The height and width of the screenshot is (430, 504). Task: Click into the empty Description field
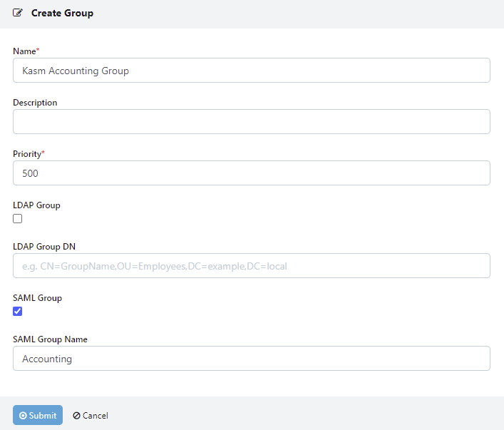point(251,122)
